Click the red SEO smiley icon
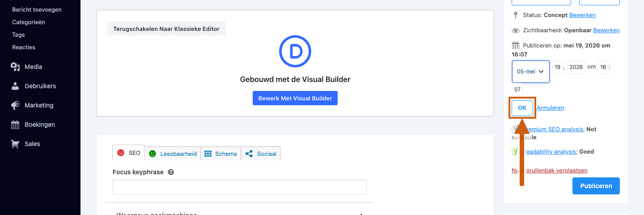Image resolution: width=644 pixels, height=215 pixels. 121,153
